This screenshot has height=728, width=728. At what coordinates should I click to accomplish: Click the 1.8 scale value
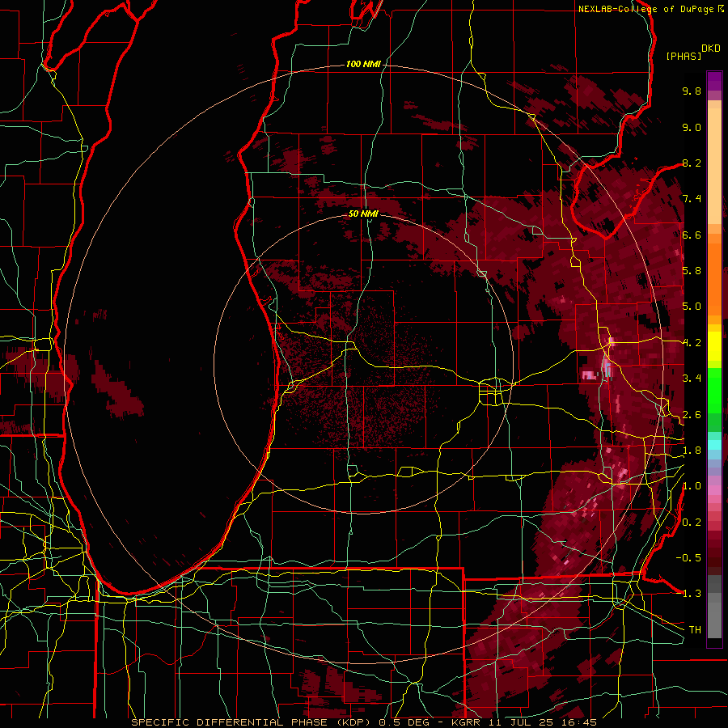692,451
